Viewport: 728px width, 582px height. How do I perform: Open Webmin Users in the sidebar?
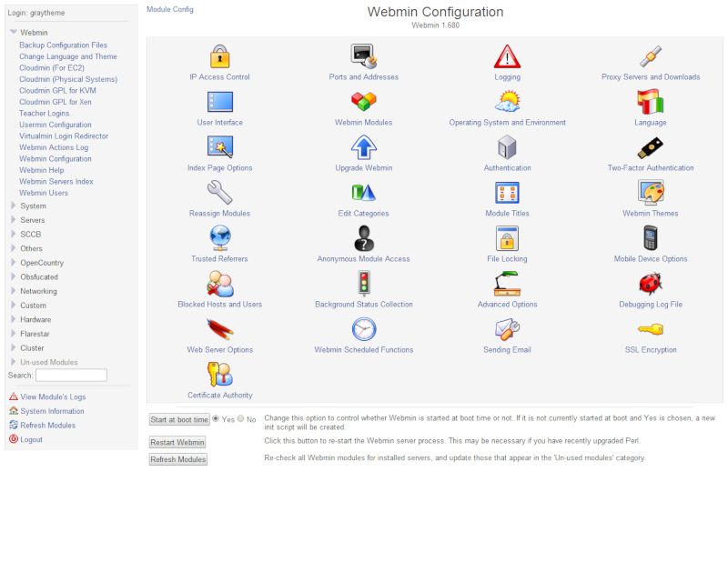(x=44, y=193)
